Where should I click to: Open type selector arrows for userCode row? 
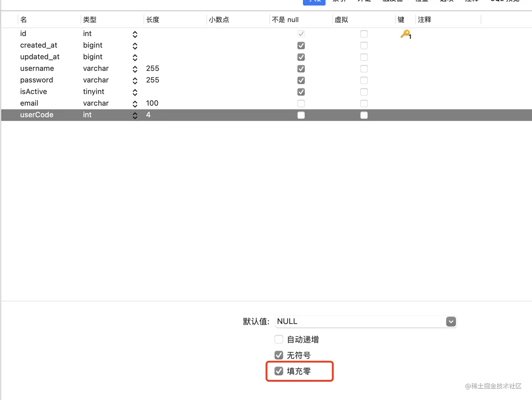(x=135, y=115)
